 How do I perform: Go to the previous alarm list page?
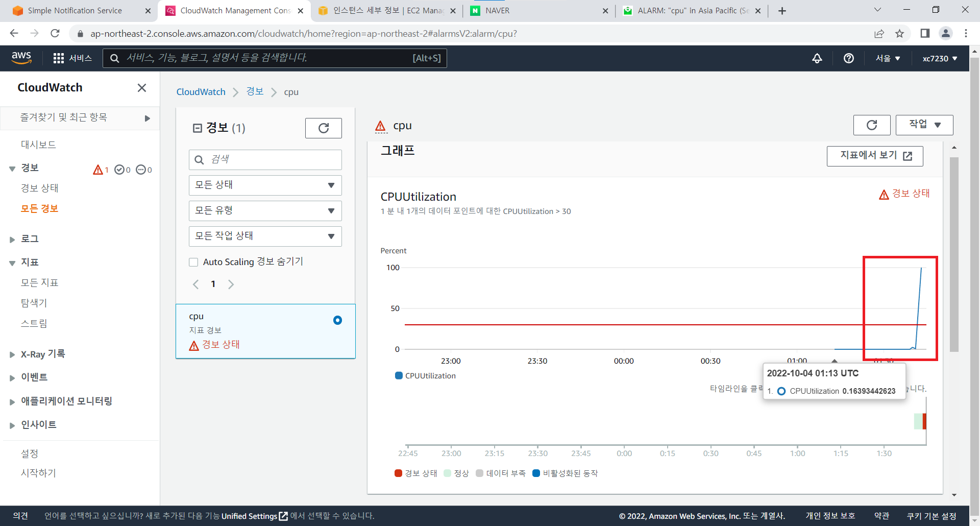tap(195, 284)
